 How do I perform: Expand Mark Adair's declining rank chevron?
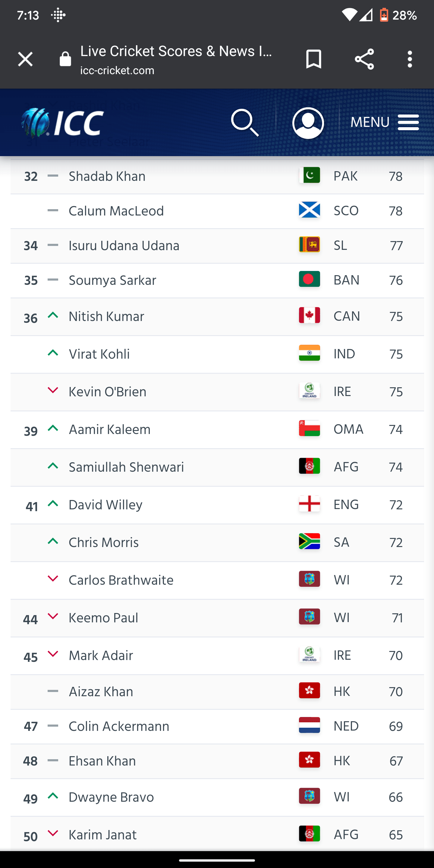click(53, 654)
